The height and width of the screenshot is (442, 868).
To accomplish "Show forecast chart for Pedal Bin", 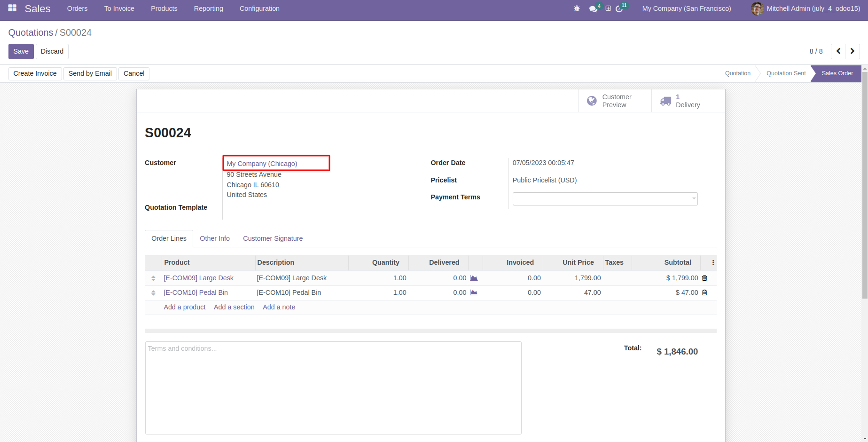I will click(474, 292).
